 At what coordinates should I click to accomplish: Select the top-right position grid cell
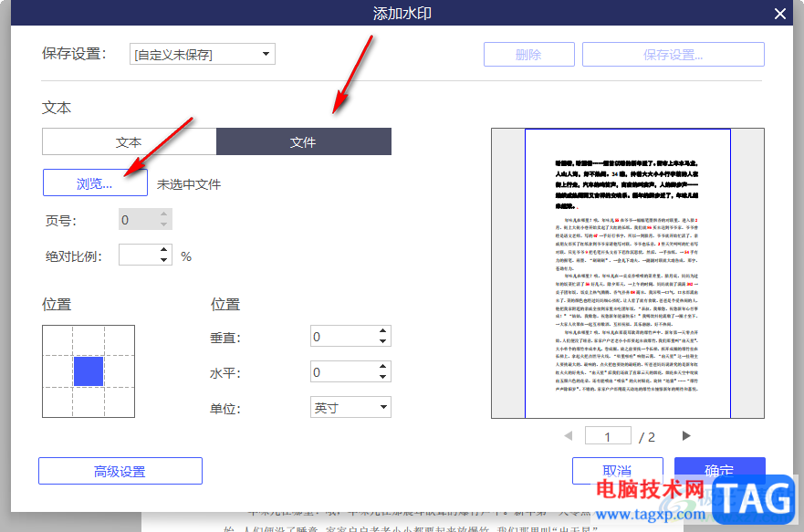tap(120, 340)
